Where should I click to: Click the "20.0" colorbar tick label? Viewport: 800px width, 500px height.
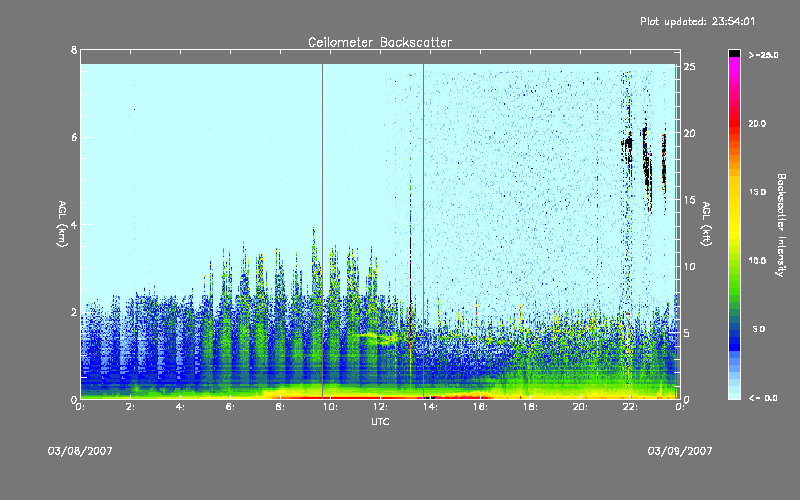pyautogui.click(x=757, y=123)
